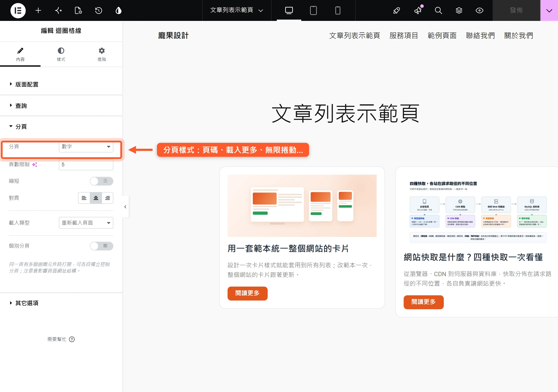Click the Elementor logo button
558x392 pixels.
[18, 10]
